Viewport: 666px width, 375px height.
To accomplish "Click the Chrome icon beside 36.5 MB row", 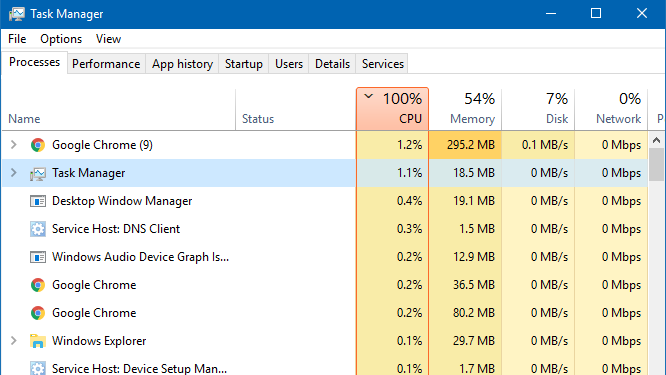I will (x=38, y=285).
